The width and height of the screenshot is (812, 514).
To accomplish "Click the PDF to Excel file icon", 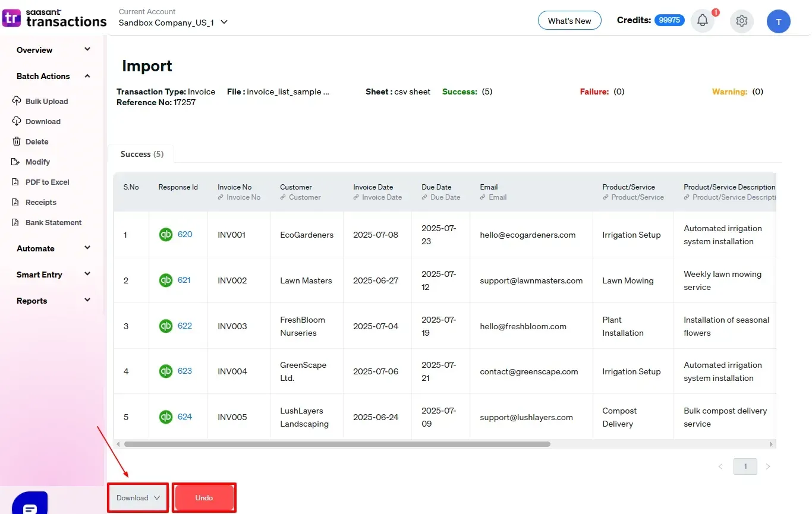I will (x=15, y=182).
